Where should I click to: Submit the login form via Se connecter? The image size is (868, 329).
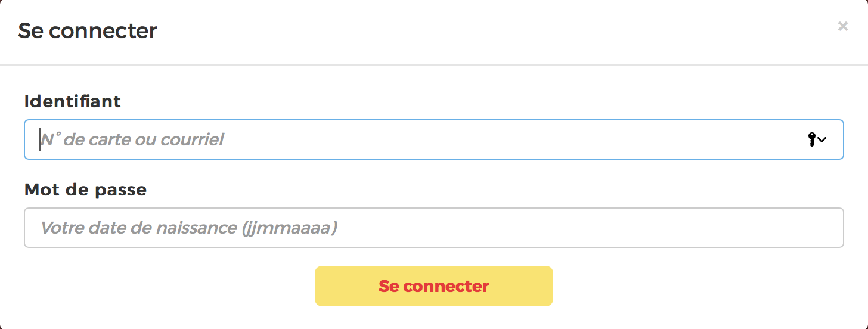click(x=433, y=286)
